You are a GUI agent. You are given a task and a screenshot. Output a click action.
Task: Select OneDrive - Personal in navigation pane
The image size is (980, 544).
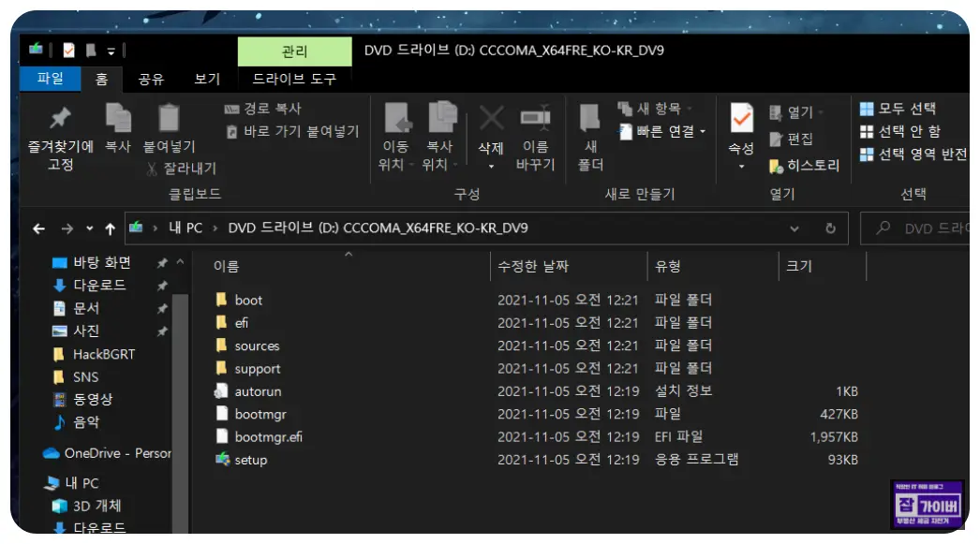coord(106,453)
